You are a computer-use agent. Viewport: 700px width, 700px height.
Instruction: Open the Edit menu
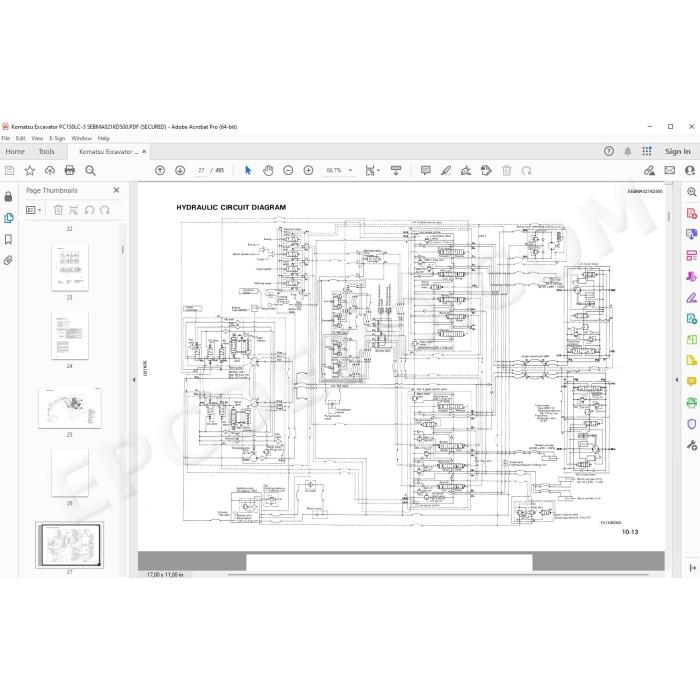21,138
